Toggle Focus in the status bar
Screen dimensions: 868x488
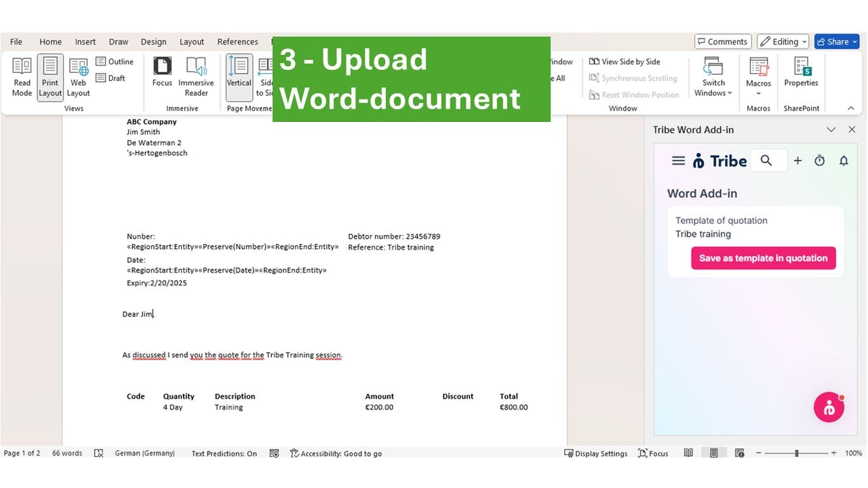(x=653, y=453)
